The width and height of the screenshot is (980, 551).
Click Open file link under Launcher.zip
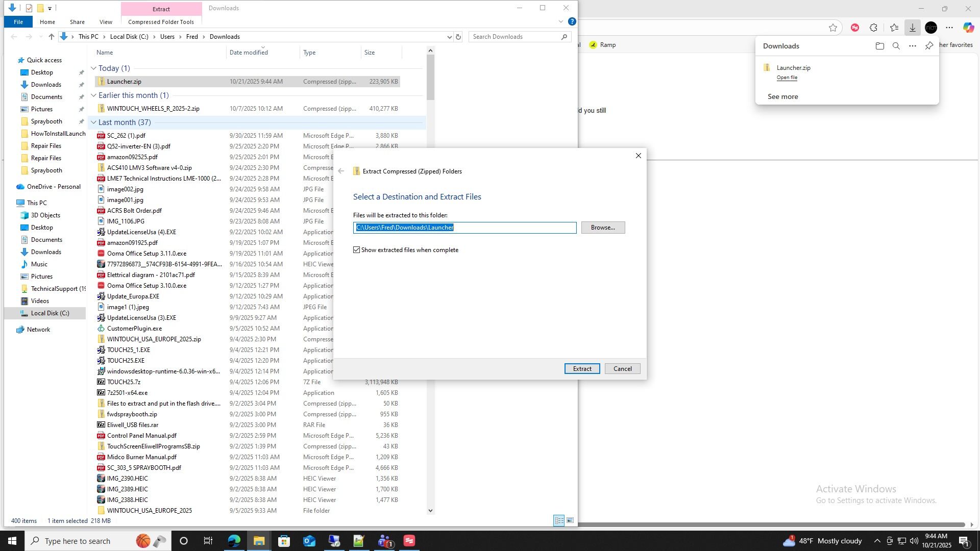[x=787, y=78]
